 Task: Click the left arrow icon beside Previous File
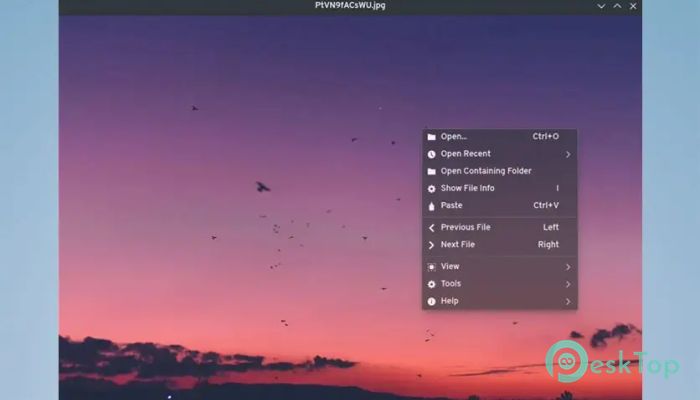431,228
